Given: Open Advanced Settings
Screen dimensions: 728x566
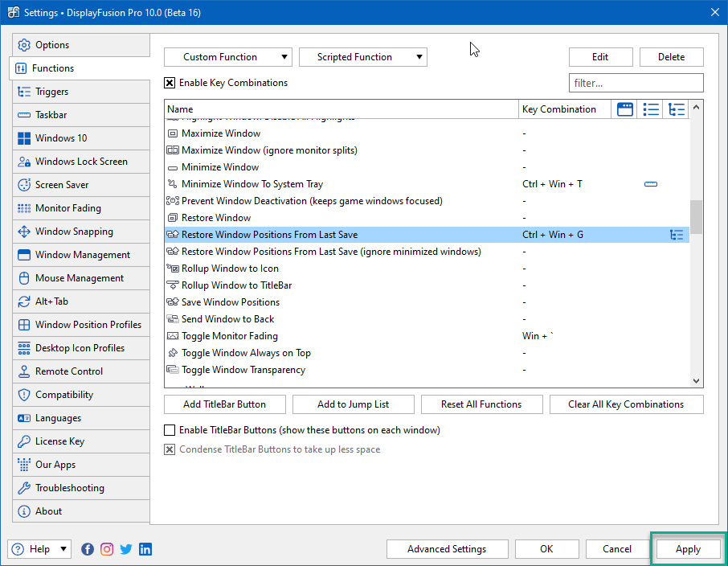Looking at the screenshot, I should coord(447,549).
